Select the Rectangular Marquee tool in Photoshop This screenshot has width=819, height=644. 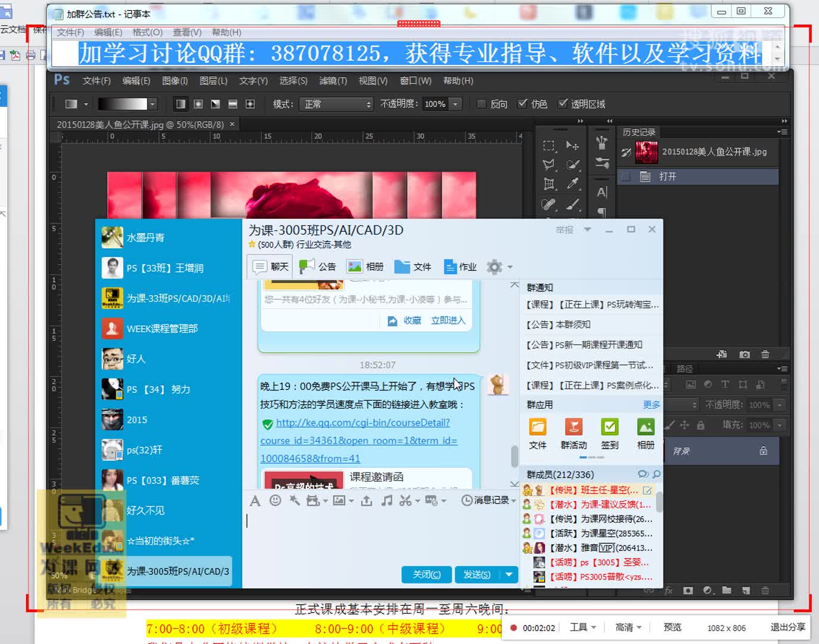point(549,145)
